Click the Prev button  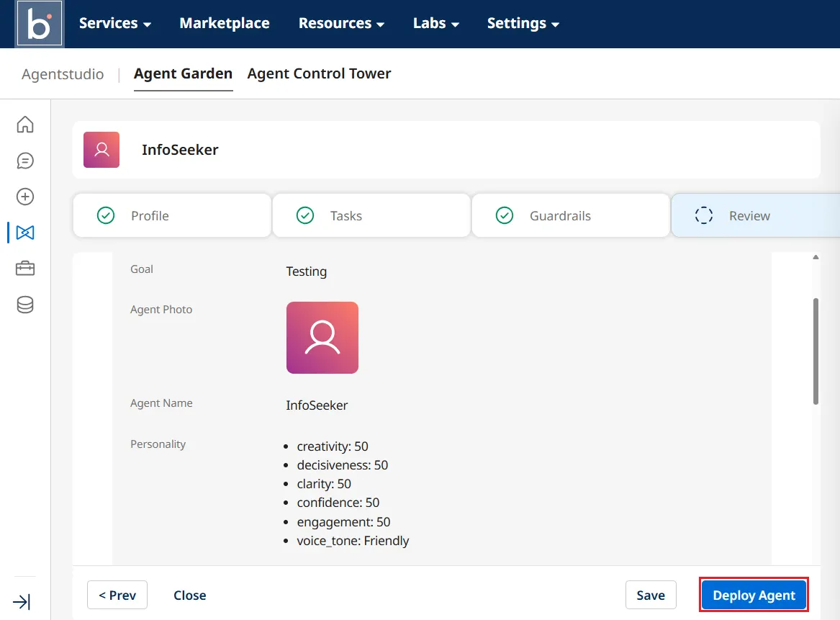click(x=117, y=596)
